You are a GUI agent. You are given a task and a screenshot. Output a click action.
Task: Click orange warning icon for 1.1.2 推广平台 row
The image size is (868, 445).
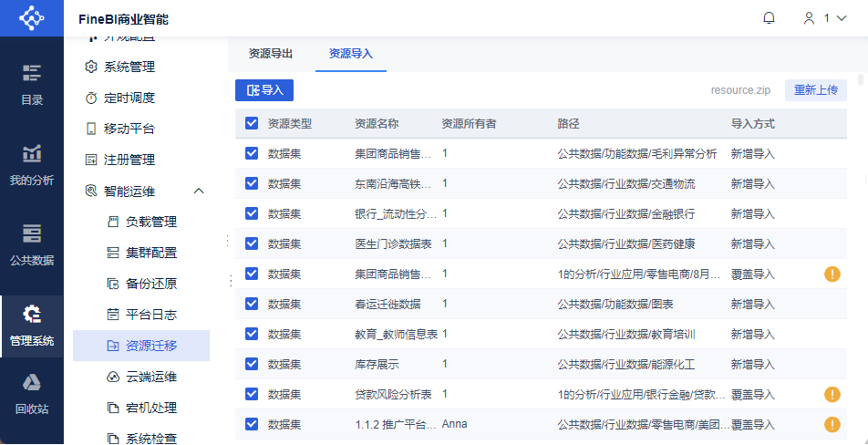pyautogui.click(x=832, y=424)
